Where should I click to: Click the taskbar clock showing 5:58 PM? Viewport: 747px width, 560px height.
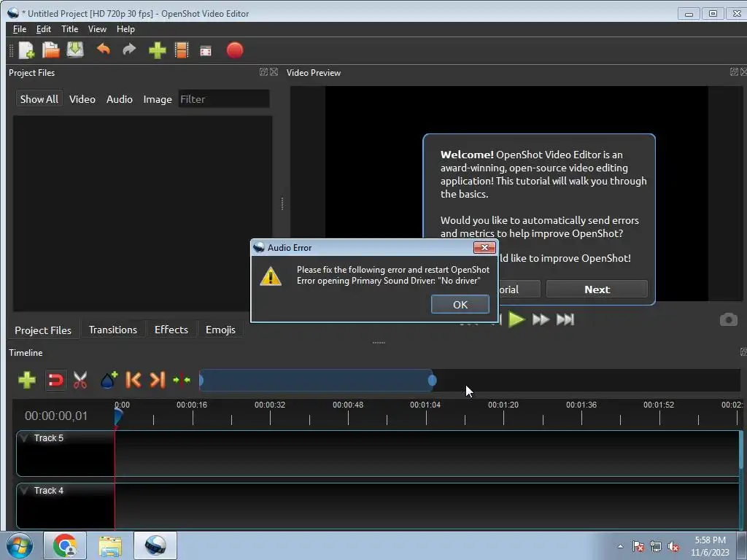click(711, 546)
